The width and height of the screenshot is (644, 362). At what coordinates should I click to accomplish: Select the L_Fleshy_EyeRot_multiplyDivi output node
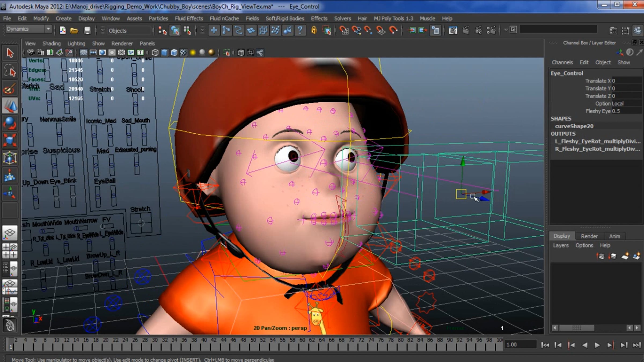tap(598, 141)
